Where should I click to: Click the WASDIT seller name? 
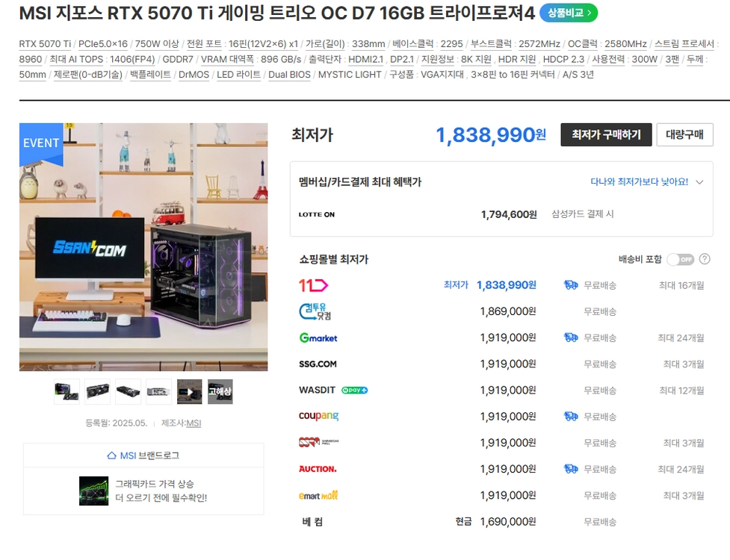click(317, 391)
